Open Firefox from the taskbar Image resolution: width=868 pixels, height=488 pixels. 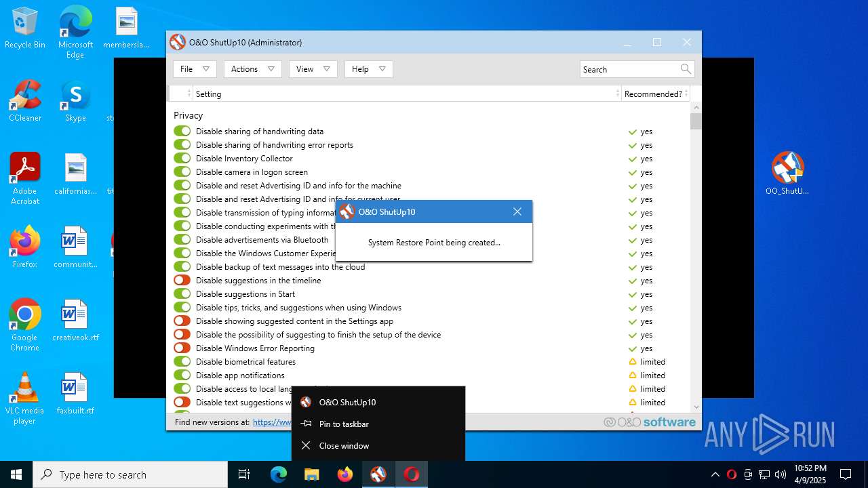344,474
